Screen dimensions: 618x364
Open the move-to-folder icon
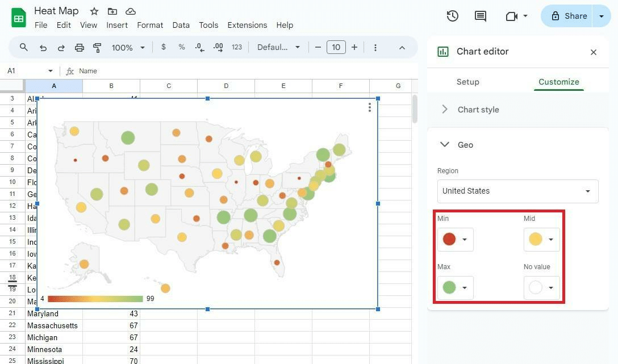(x=112, y=11)
